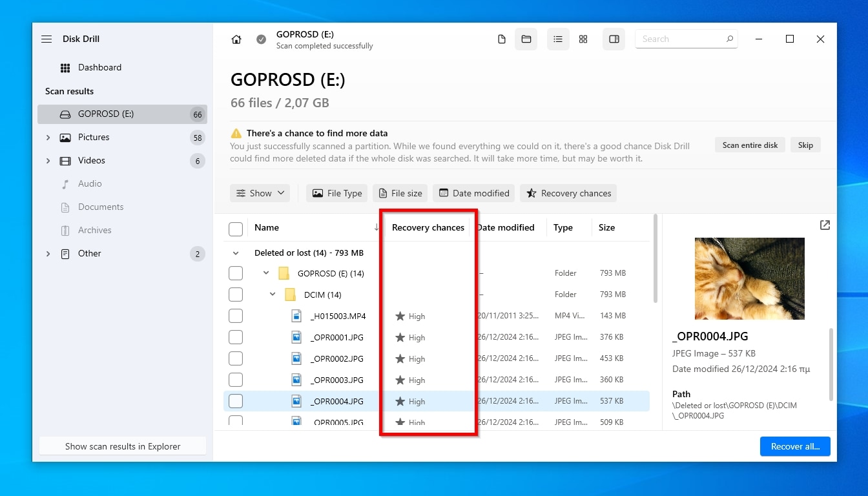Click the file list vertical scrollbar
Viewport: 868px width, 496px height.
point(656,259)
